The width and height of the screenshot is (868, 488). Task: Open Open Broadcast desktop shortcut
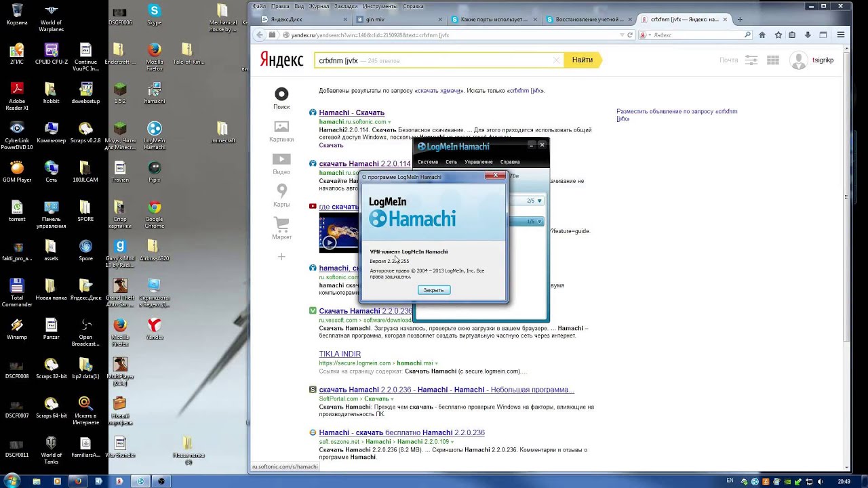tap(85, 332)
